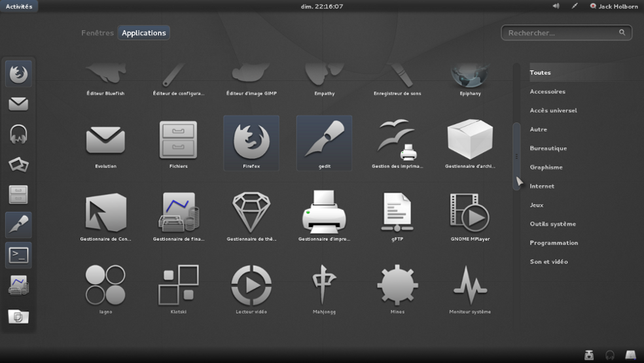Launch Gestionnaire d'impression printer app
Viewport: 644px width, 363px height.
pos(325,216)
